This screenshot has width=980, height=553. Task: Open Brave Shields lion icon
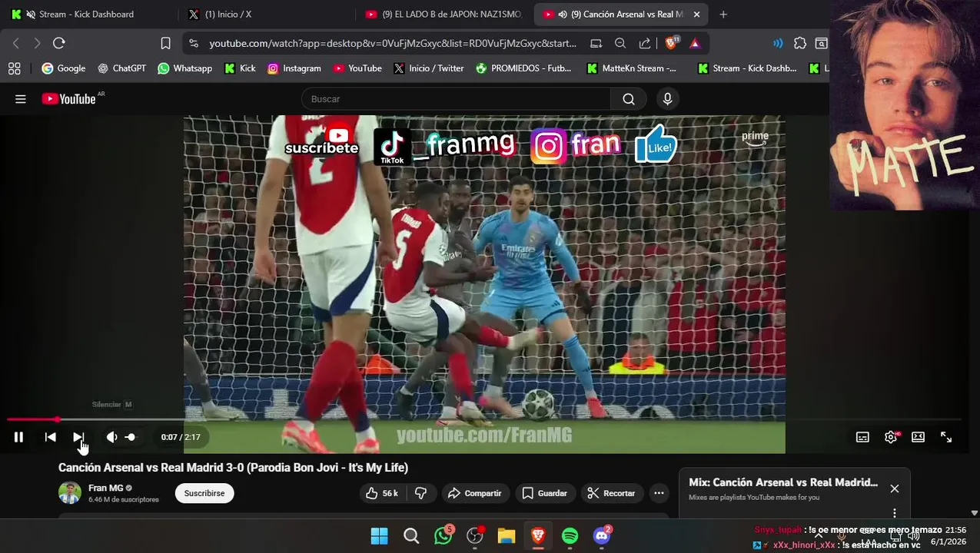point(671,43)
